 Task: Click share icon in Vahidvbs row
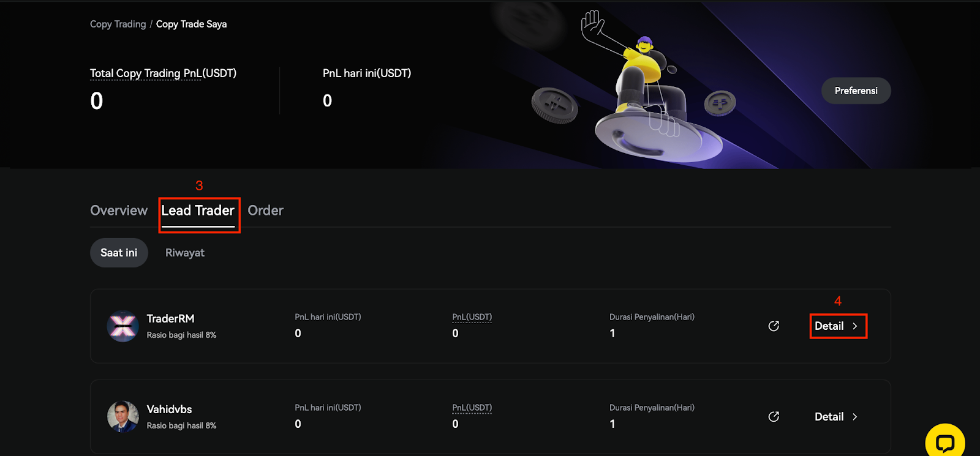pyautogui.click(x=774, y=417)
